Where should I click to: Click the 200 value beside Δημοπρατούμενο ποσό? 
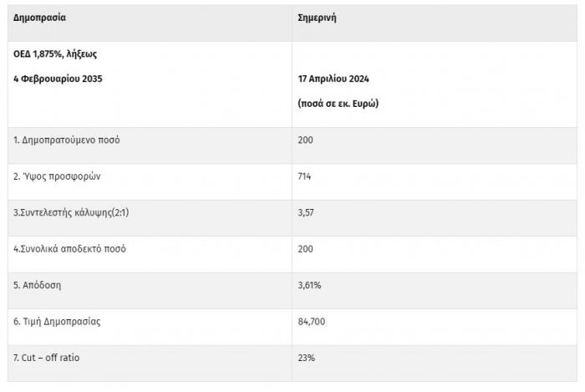coord(306,140)
